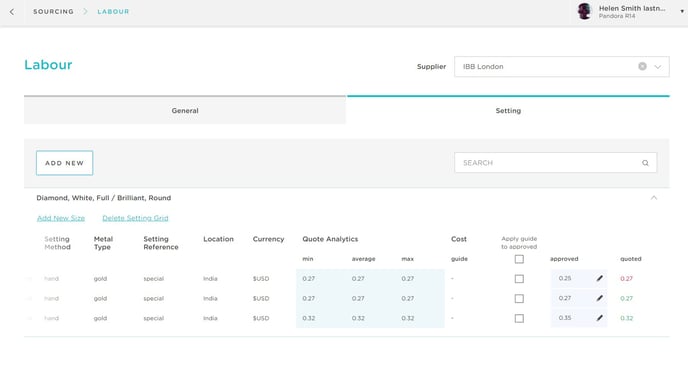
Task: Click the search magnifier icon
Action: (x=645, y=163)
